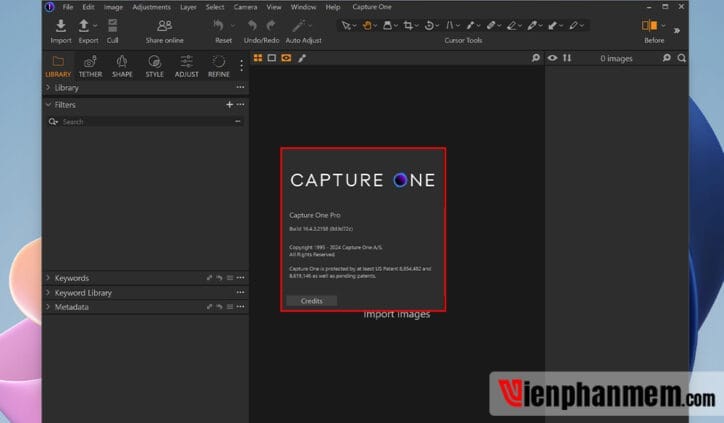
Task: Expand the Library panel
Action: pos(48,87)
